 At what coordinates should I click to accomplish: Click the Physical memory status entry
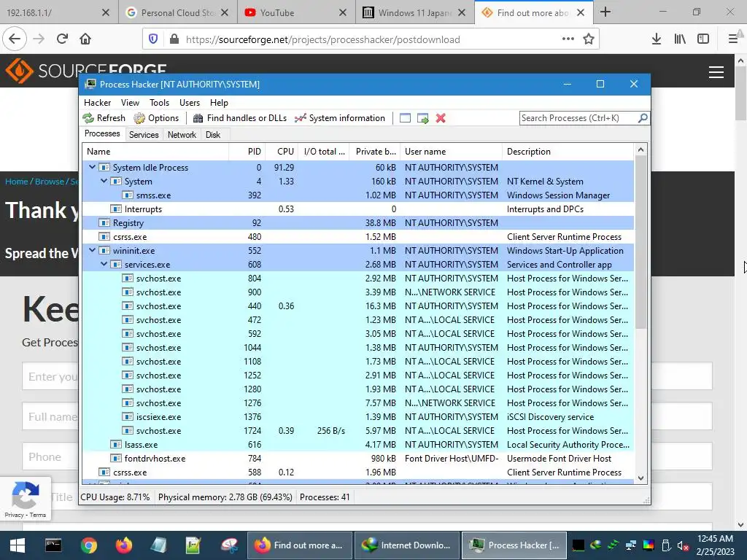[x=225, y=497]
